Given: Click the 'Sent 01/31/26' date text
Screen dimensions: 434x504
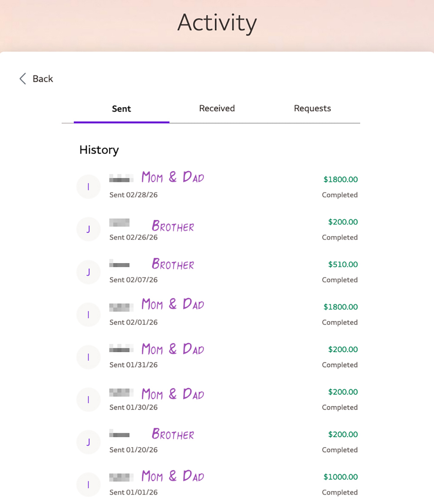Looking at the screenshot, I should (133, 365).
